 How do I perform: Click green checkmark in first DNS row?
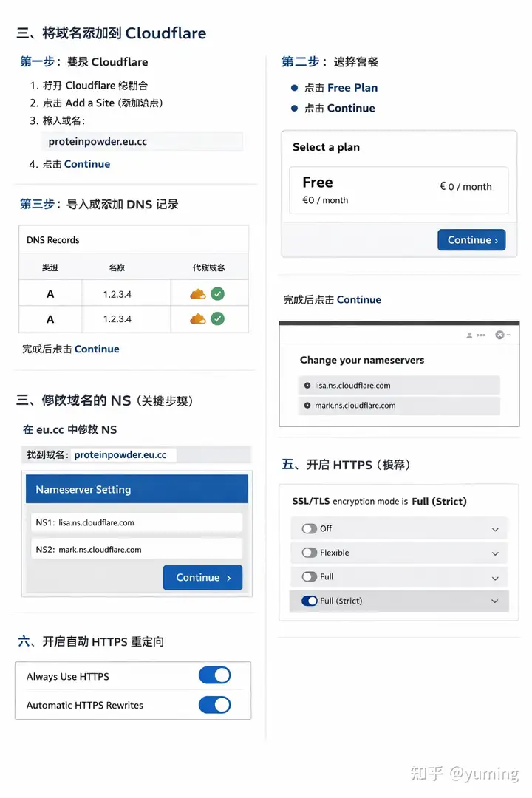(217, 293)
